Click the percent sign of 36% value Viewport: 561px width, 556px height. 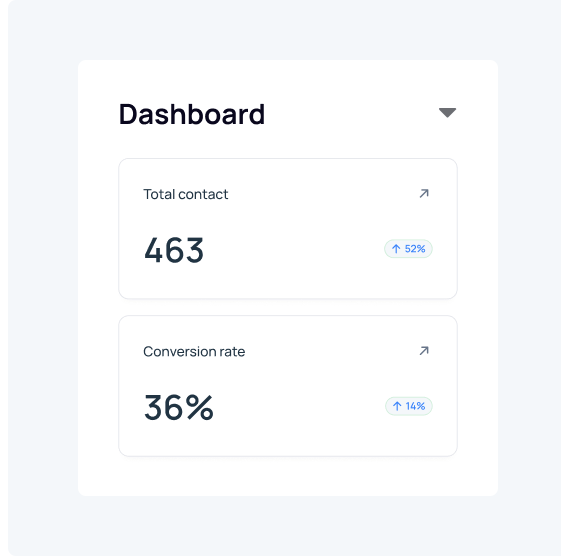click(200, 407)
